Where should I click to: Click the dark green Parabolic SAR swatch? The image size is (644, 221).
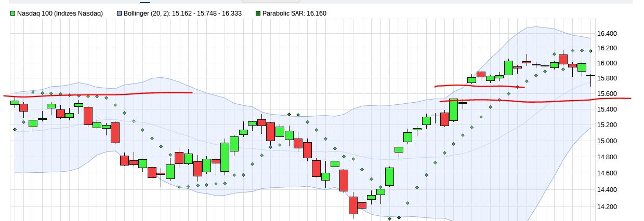[x=258, y=13]
